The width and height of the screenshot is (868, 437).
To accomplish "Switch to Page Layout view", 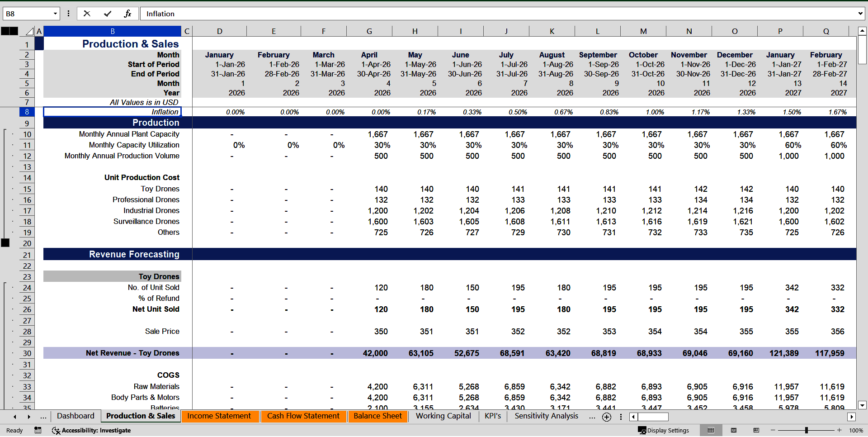I will tap(734, 430).
